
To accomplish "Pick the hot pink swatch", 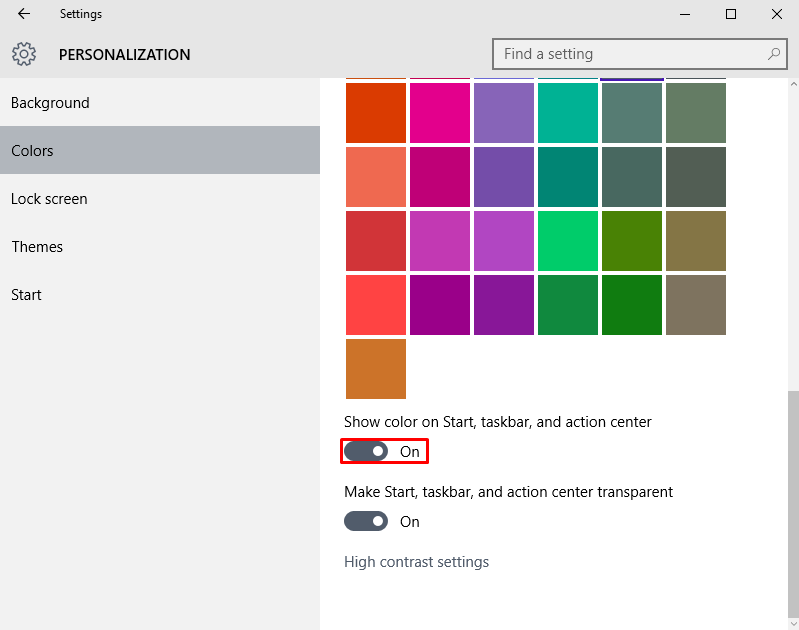I will [440, 113].
